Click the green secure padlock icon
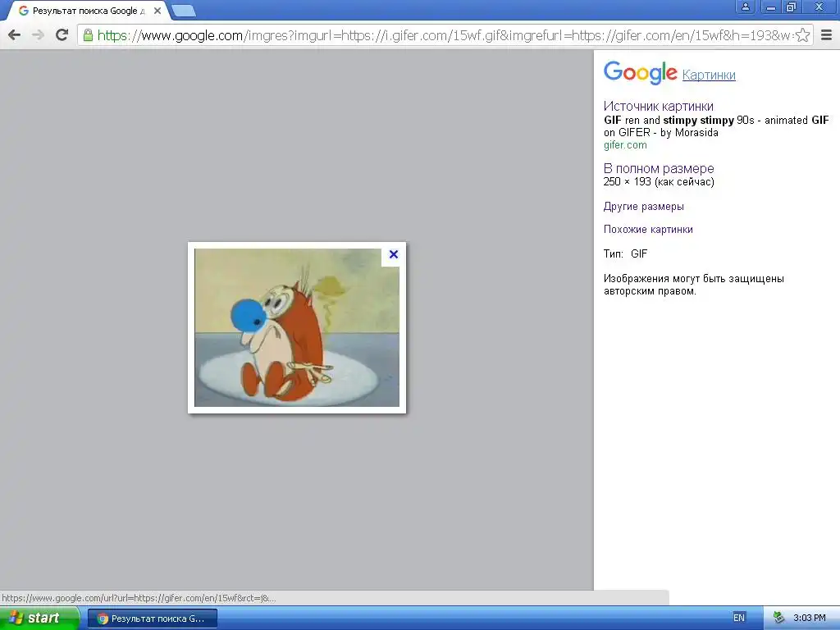Image resolution: width=840 pixels, height=630 pixels. [88, 35]
